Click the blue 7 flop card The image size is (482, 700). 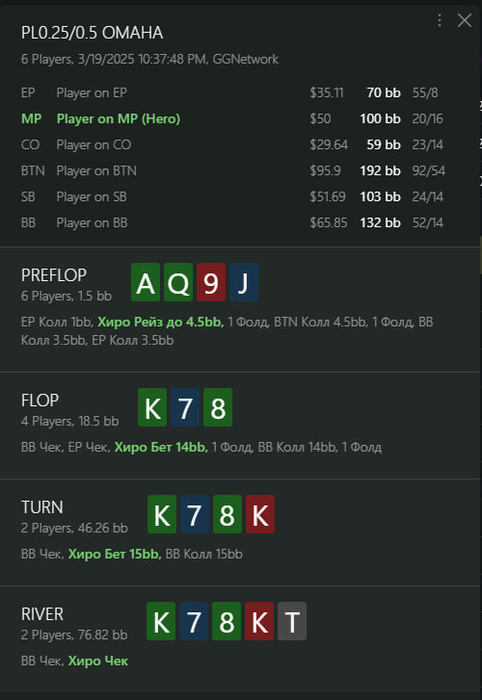185,407
